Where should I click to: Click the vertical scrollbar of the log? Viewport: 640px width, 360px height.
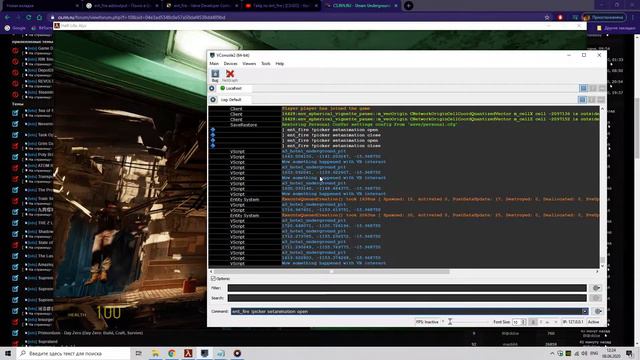tap(602, 260)
